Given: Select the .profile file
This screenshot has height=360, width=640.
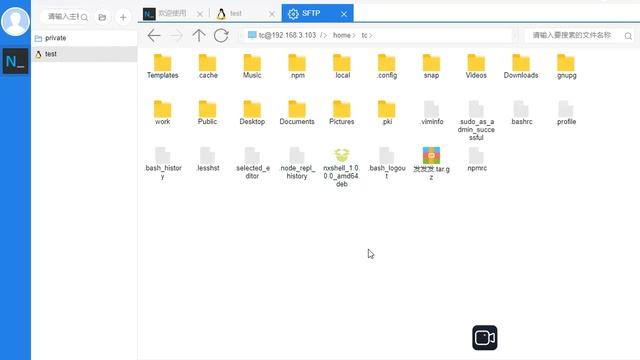Looking at the screenshot, I should [566, 113].
